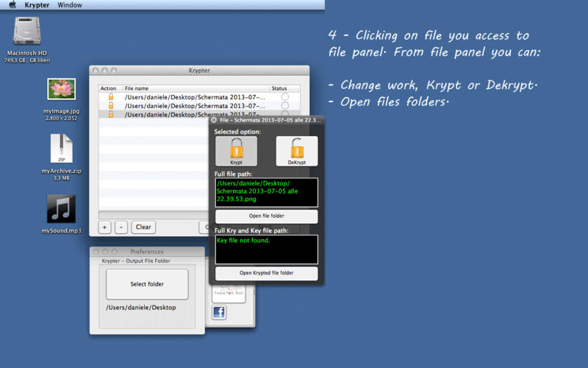The height and width of the screenshot is (368, 588).
Task: Click the lock icon in third highlighted row
Action: pos(111,114)
